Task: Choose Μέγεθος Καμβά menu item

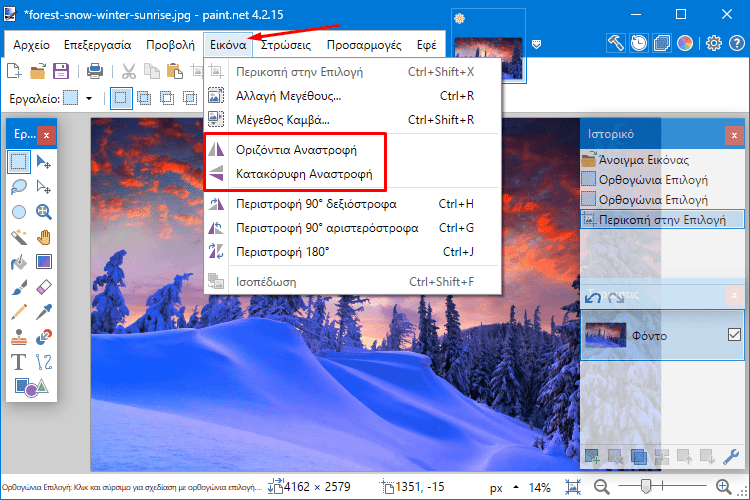Action: pos(352,120)
